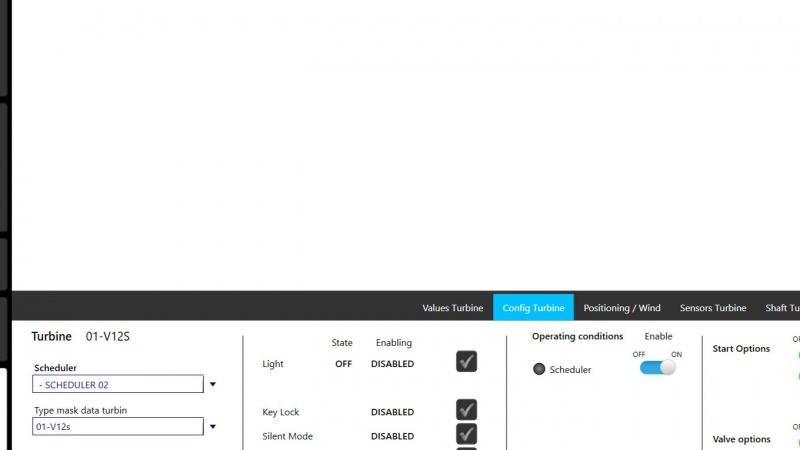
Task: Click the Scheduler dropdown arrow icon
Action: tap(213, 384)
